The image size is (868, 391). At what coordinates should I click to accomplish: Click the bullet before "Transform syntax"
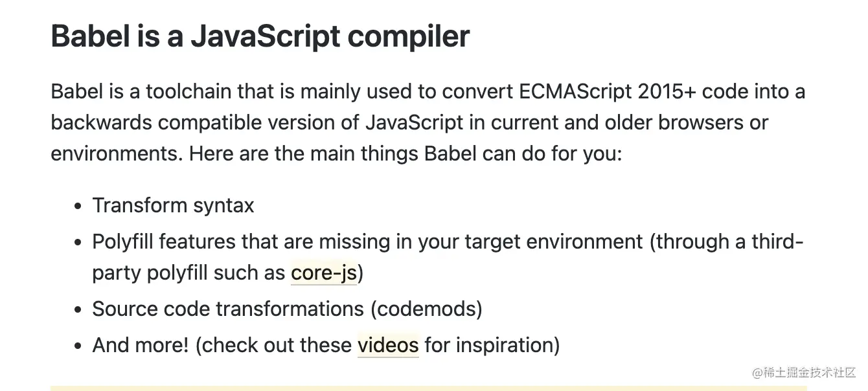pos(78,207)
